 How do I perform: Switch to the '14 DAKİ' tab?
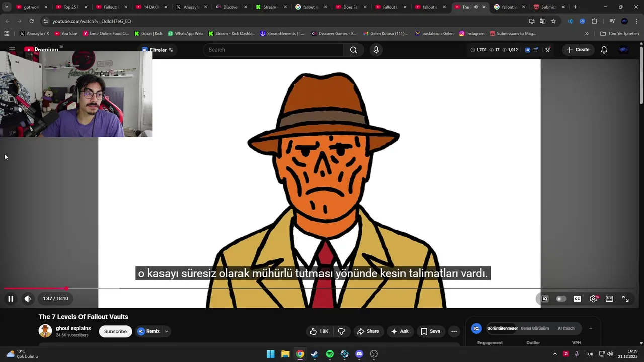[x=151, y=7]
